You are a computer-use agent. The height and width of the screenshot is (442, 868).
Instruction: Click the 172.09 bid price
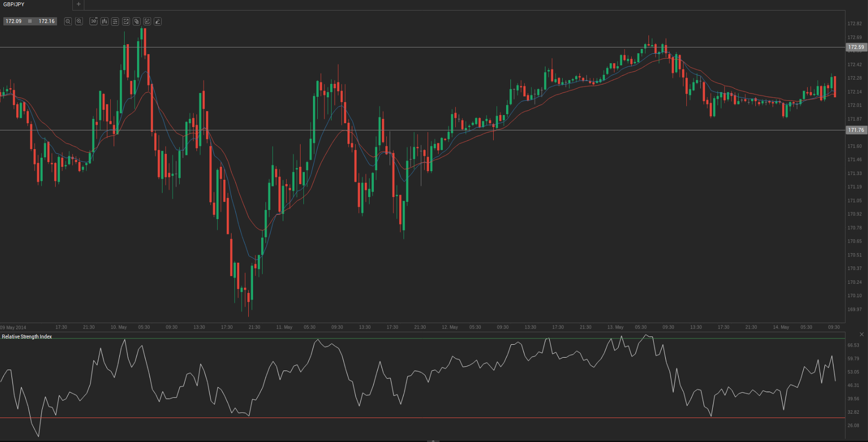tap(14, 21)
